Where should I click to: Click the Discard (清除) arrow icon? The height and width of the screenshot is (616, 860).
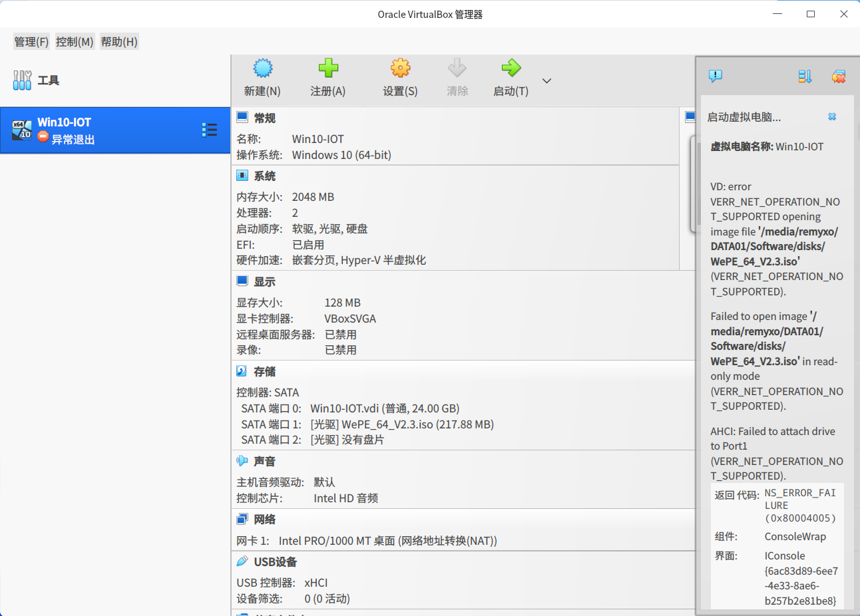[457, 68]
